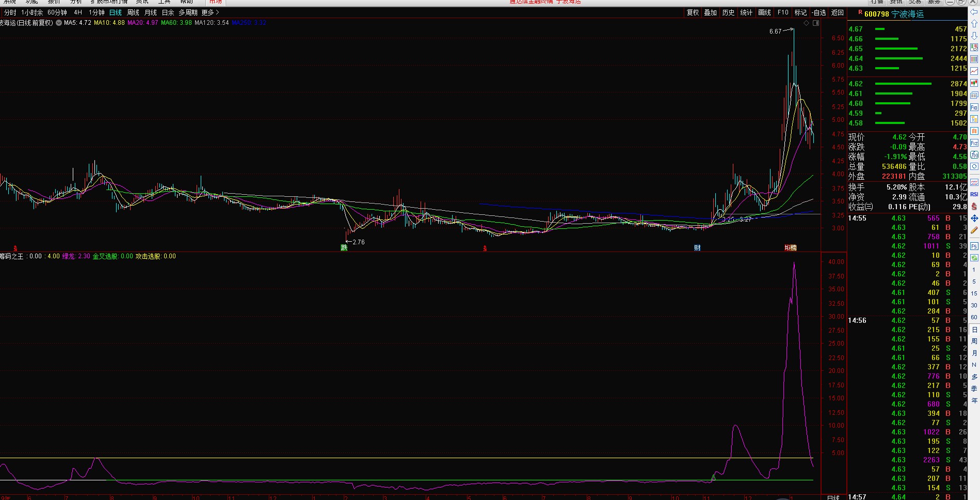The image size is (980, 500).
Task: Toggle the 叠加 overlay option
Action: coord(711,12)
